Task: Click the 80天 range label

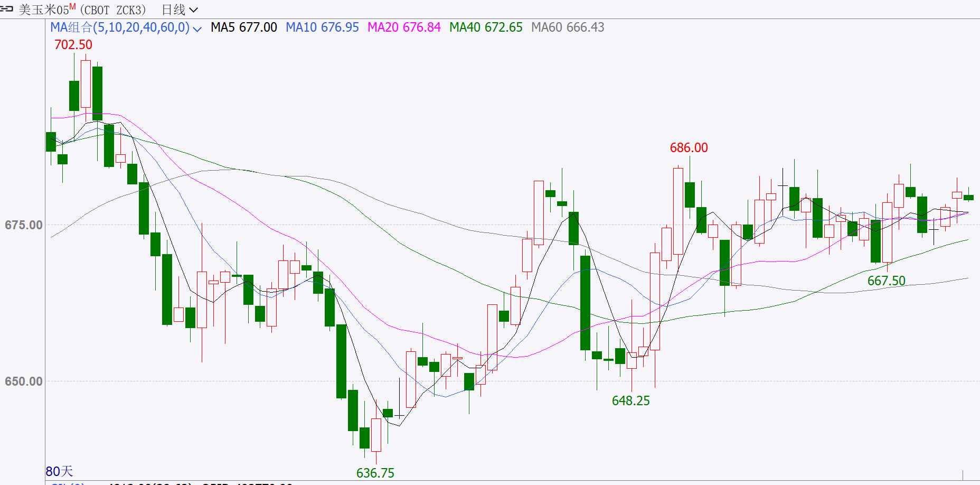Action: 59,471
